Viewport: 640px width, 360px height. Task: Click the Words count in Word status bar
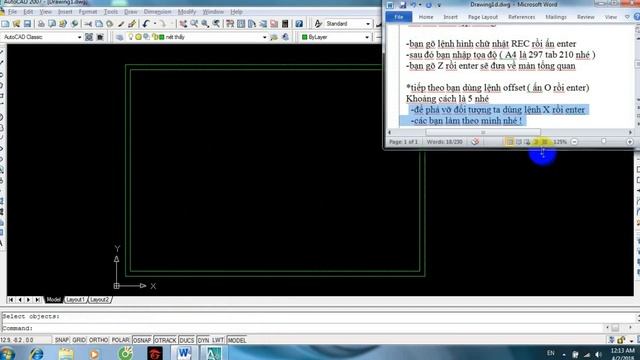tap(444, 142)
